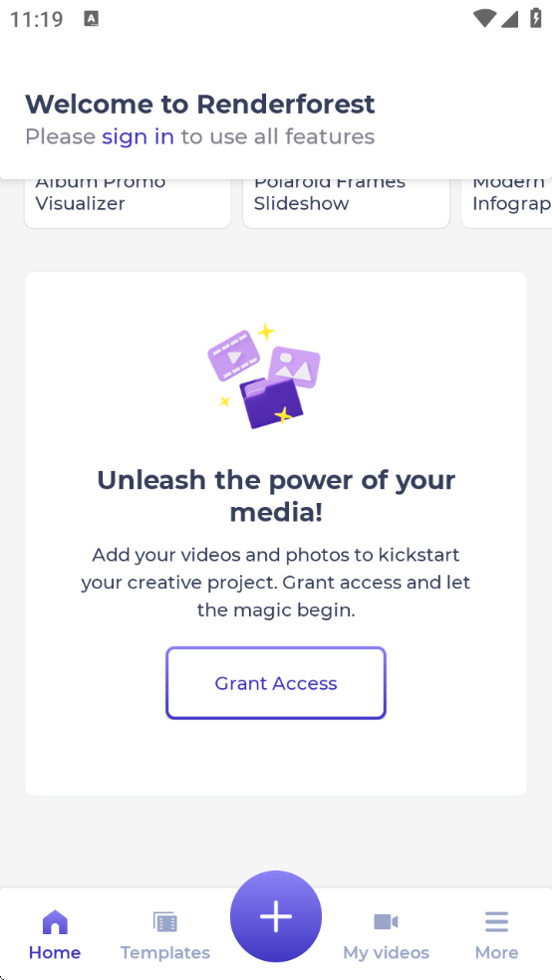The image size is (552, 980).
Task: Open My videos camera icon
Action: click(386, 922)
